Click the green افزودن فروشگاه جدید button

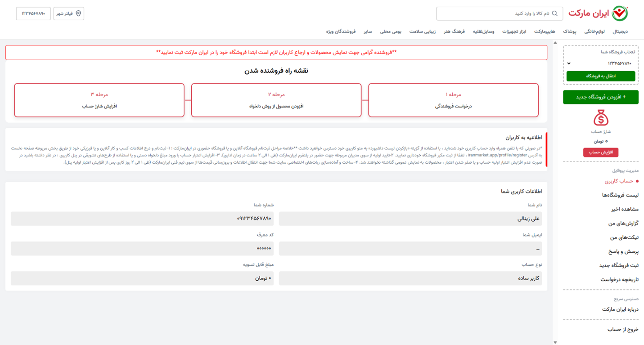pos(600,97)
